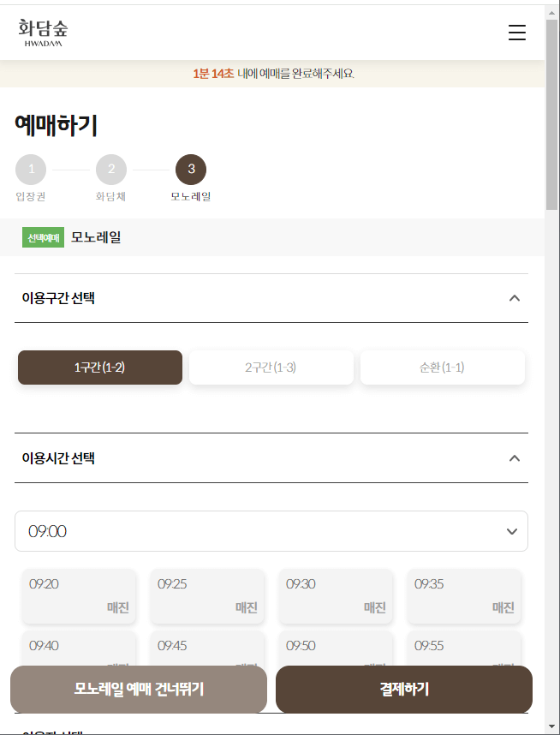Screen dimensions: 560x735
Task: Click step 3 모노레일 circle
Action: tap(190, 169)
